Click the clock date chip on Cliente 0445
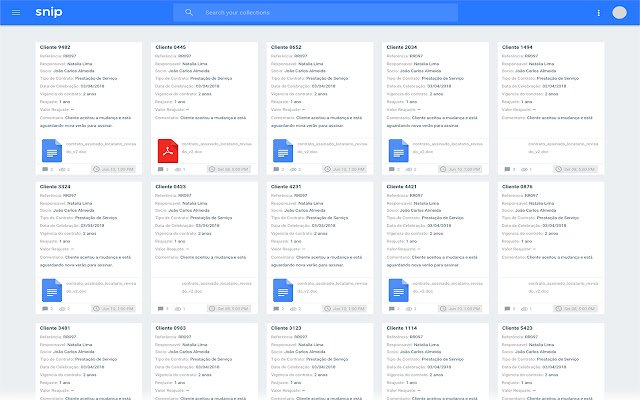Viewport: 640px width, 400px height. pyautogui.click(x=229, y=169)
